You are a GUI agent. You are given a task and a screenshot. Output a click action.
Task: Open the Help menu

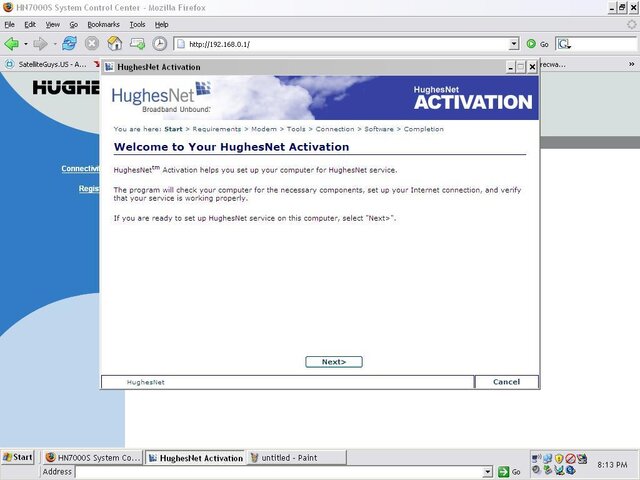(x=162, y=24)
